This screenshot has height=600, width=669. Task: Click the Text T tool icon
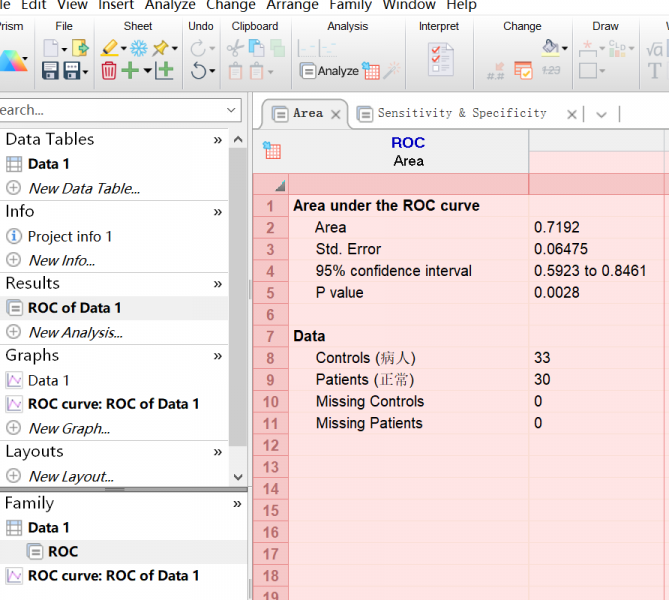pos(654,71)
